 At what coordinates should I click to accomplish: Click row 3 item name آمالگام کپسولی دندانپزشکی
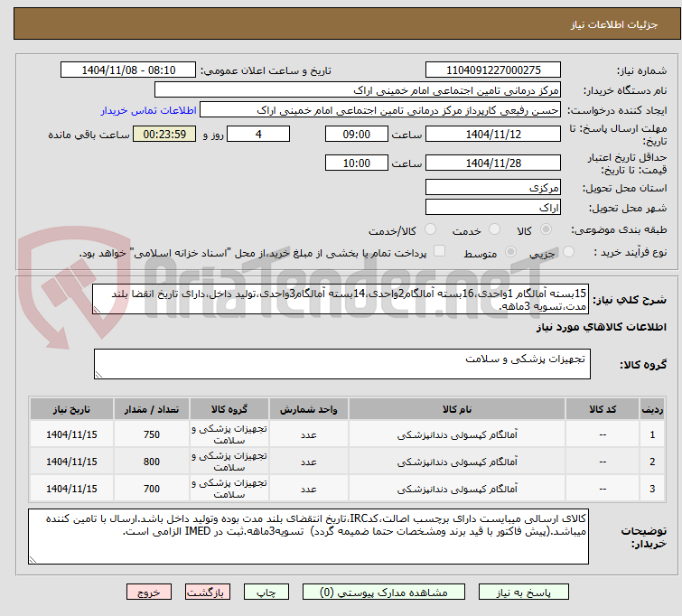tap(457, 489)
